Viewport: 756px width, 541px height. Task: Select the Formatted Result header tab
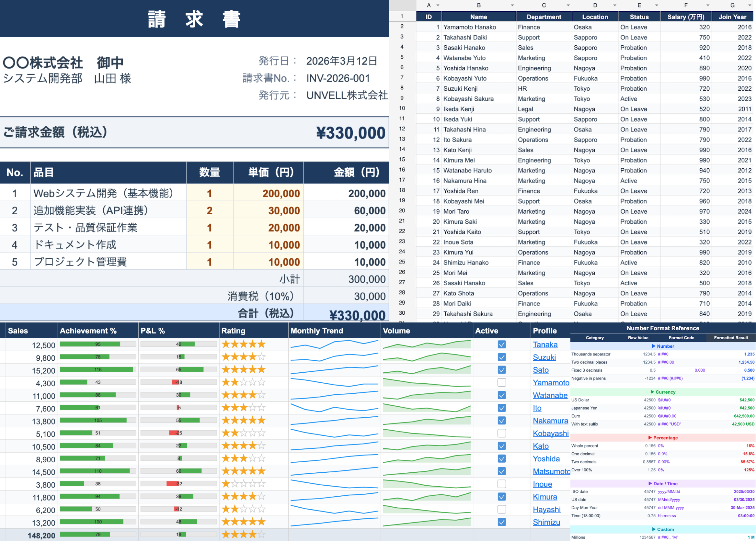click(x=731, y=338)
